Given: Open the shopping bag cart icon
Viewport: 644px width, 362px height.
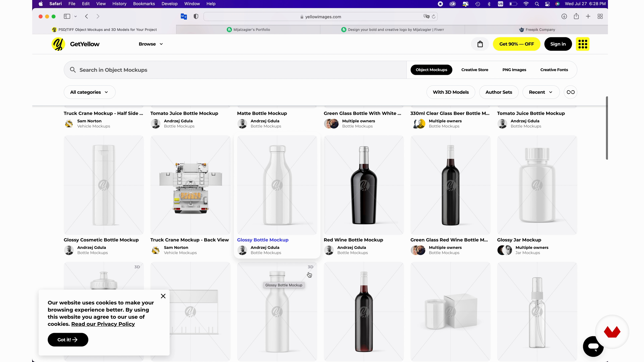Looking at the screenshot, I should [480, 44].
